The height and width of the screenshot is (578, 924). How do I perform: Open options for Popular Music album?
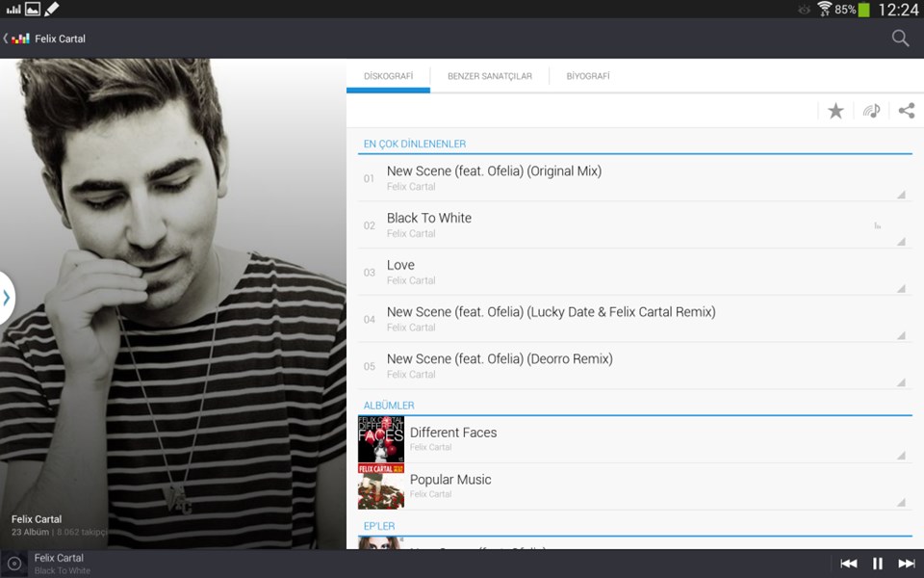click(901, 503)
